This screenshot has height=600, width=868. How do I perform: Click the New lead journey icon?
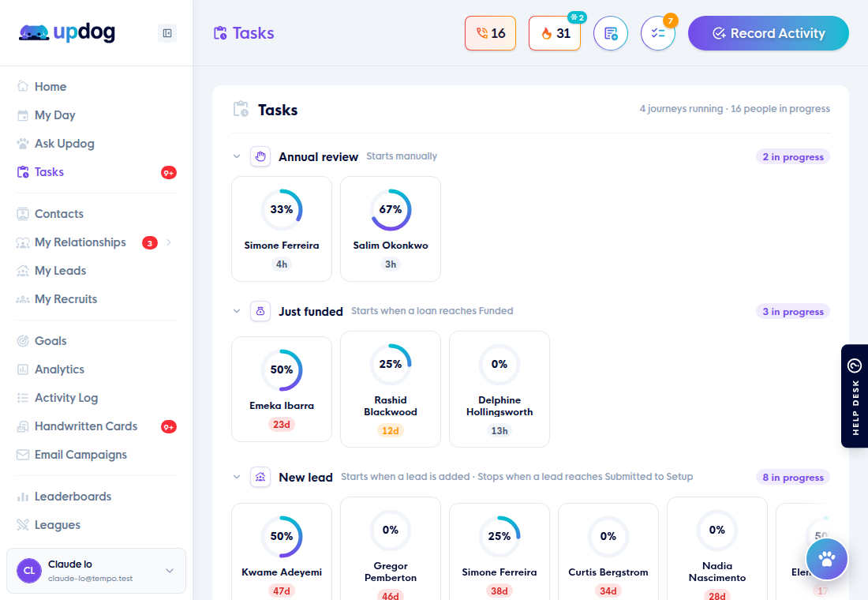[x=260, y=477]
